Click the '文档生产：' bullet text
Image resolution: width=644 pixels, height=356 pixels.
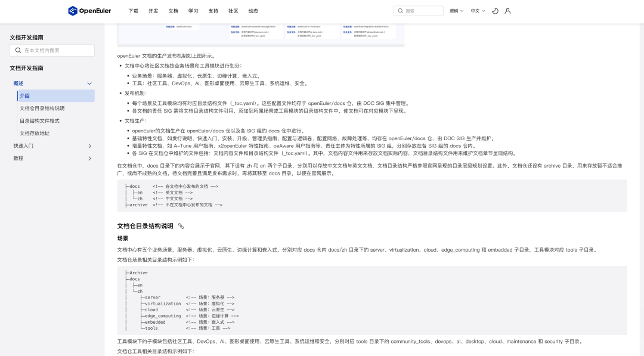point(135,120)
